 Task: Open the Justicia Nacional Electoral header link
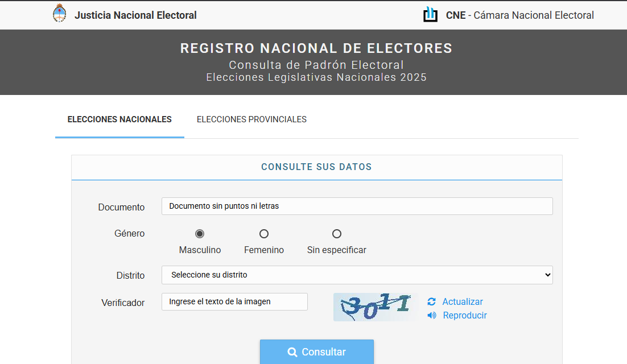(135, 15)
